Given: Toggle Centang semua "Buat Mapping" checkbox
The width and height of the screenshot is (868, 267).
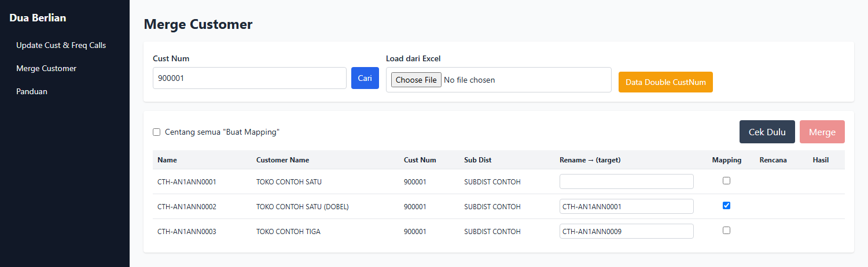Looking at the screenshot, I should click(156, 132).
